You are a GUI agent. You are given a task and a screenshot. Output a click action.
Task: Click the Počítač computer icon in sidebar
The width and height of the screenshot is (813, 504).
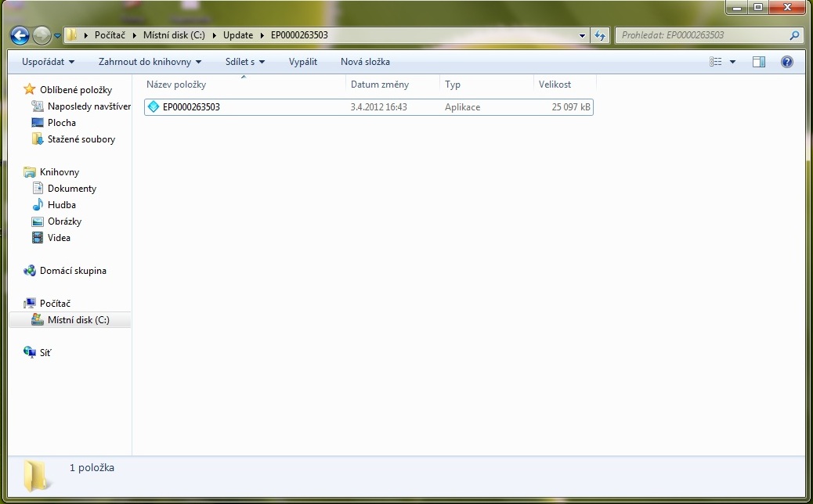tap(30, 304)
